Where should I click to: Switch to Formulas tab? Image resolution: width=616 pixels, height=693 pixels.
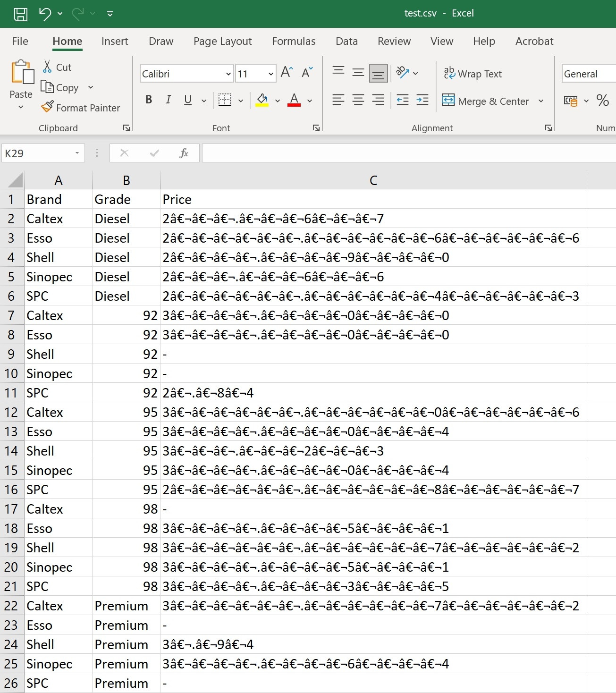(294, 41)
